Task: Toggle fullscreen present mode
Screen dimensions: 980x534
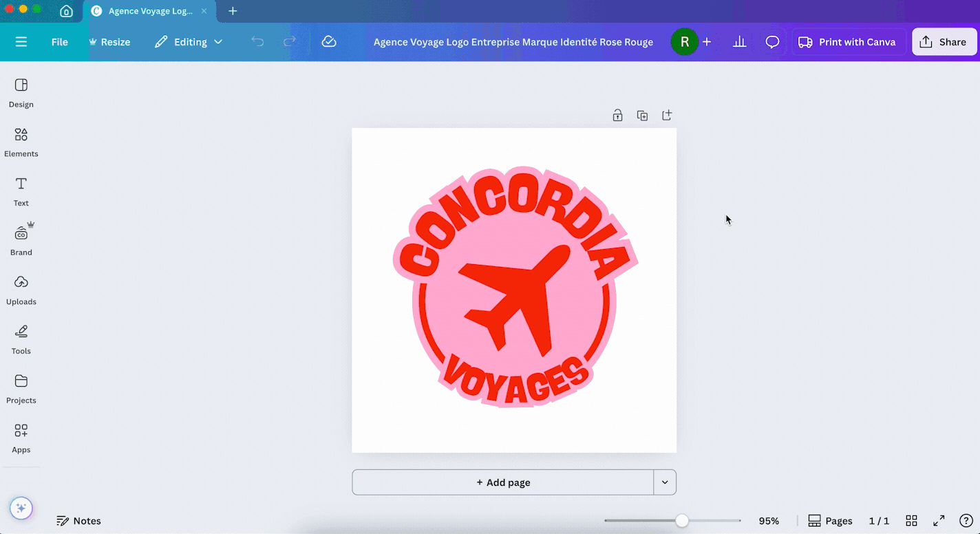Action: coord(939,521)
